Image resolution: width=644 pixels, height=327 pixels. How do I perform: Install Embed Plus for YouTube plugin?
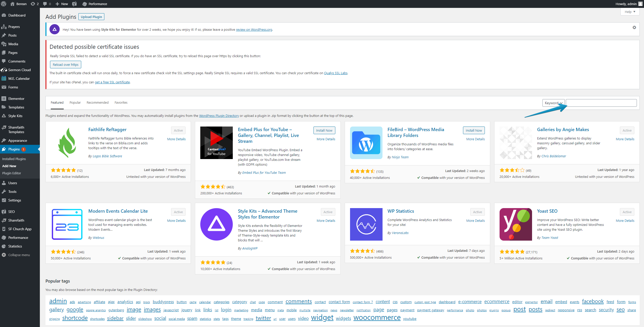pyautogui.click(x=324, y=130)
